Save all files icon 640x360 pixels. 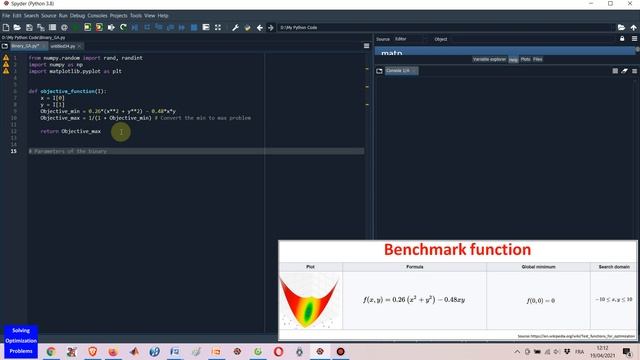point(41,27)
